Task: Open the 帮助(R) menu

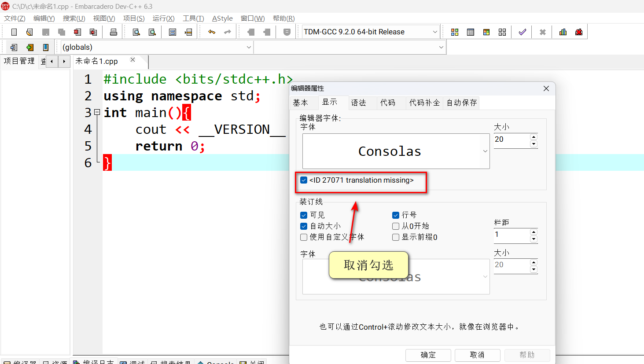Action: (x=284, y=18)
